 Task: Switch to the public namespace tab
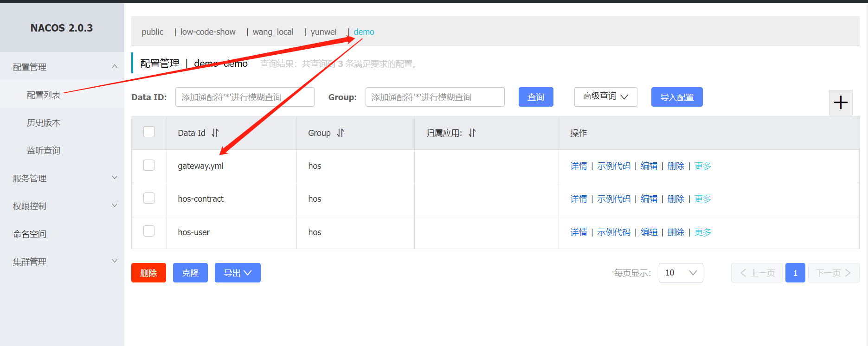153,32
